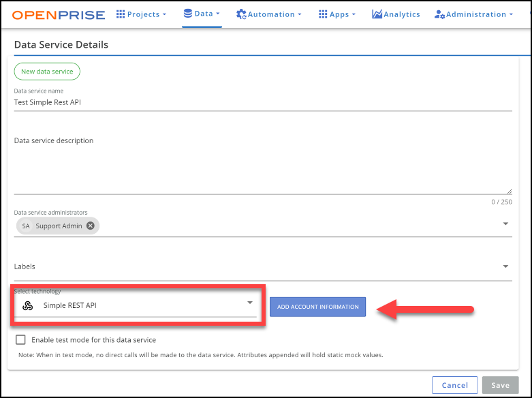The width and height of the screenshot is (532, 398).
Task: Click the test mode note text
Action: coord(201,355)
